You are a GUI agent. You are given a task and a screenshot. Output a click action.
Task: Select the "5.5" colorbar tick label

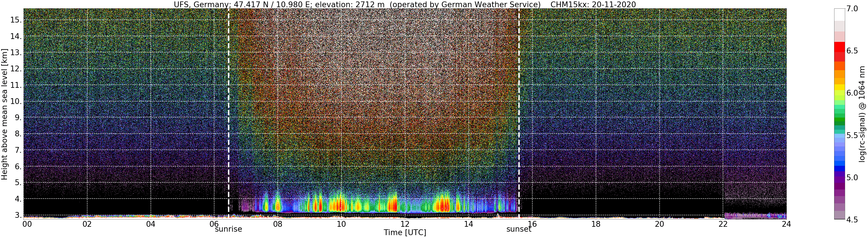tap(852, 135)
